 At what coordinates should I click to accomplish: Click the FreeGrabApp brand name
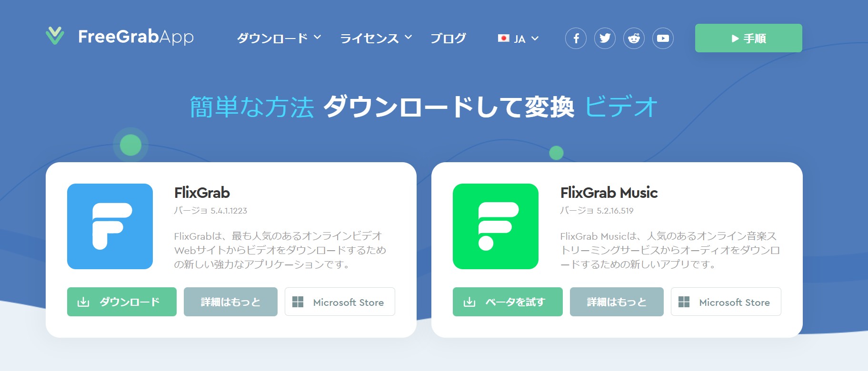click(136, 37)
